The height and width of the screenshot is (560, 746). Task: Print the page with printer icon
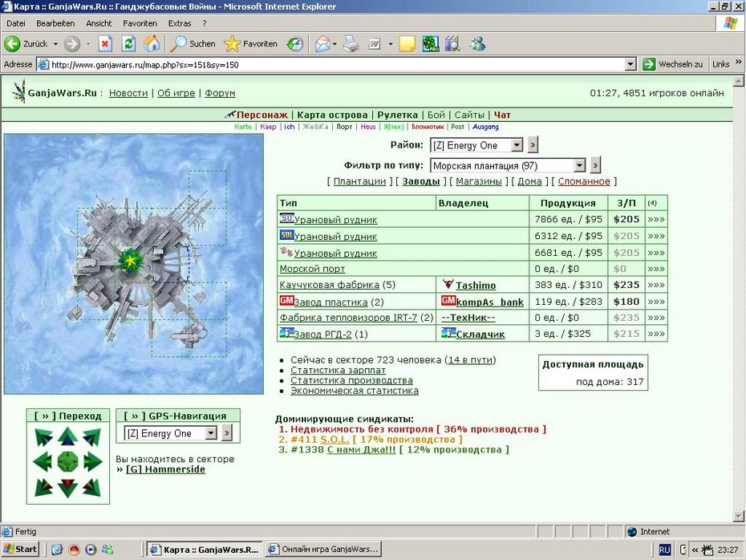[351, 44]
